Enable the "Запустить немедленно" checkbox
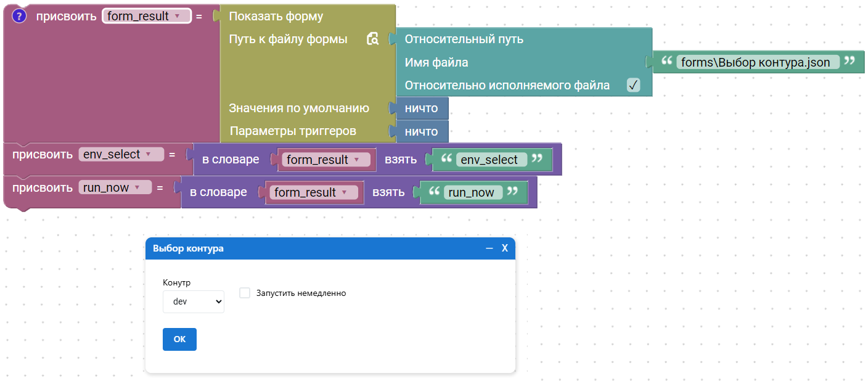868x381 pixels. [x=245, y=293]
